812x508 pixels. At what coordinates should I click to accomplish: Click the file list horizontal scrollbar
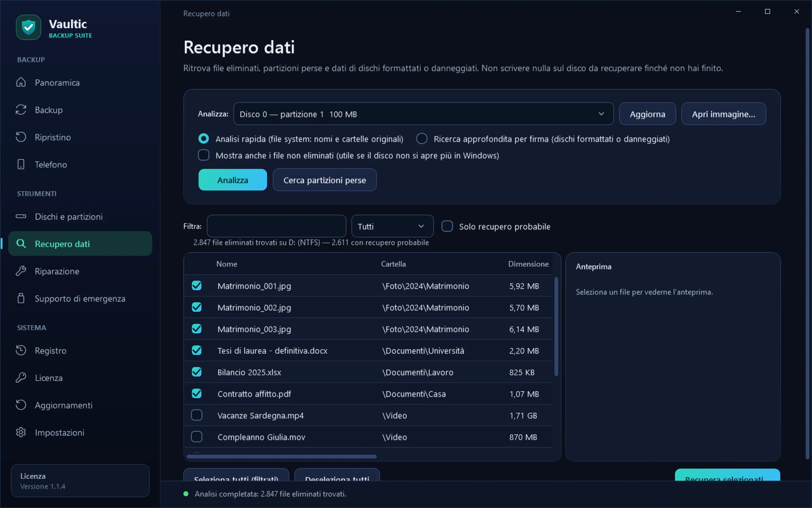pyautogui.click(x=282, y=456)
